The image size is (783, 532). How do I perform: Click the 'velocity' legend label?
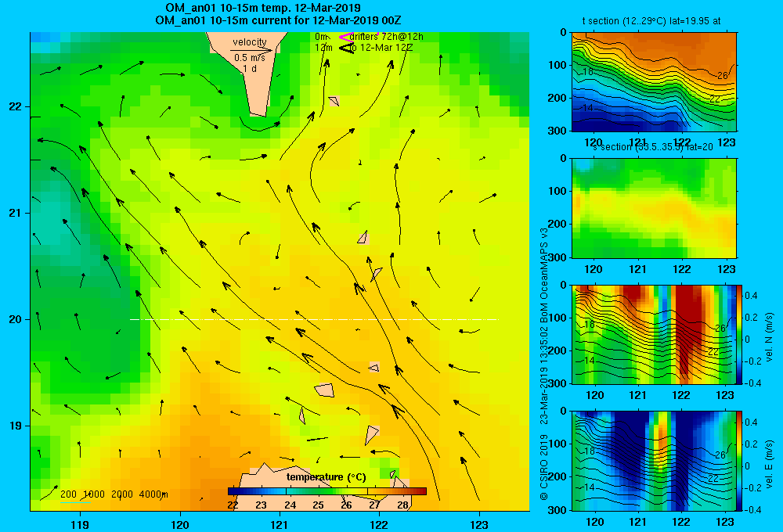coord(250,42)
